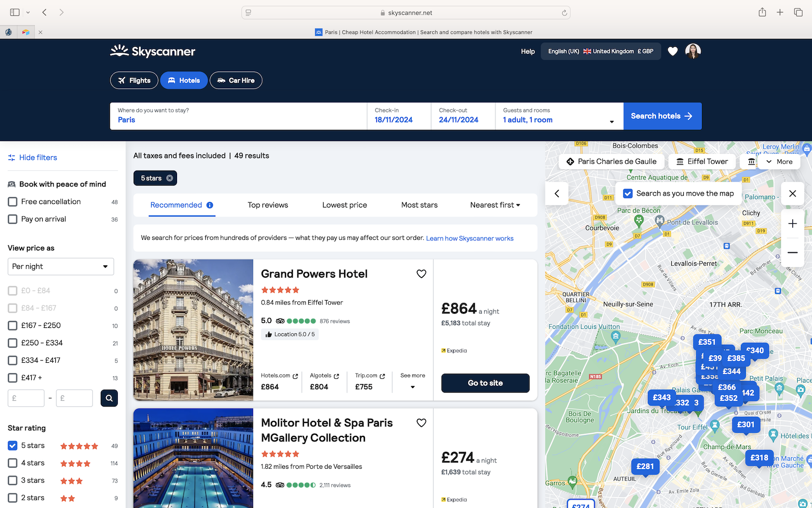
Task: Save Grand Powers Hotel to favourites
Action: pos(421,274)
